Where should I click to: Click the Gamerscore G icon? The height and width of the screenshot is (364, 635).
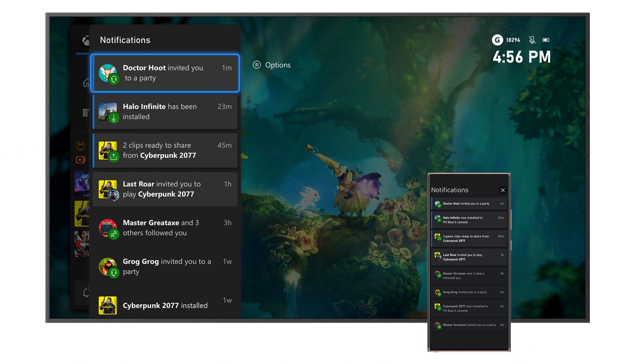(x=497, y=40)
